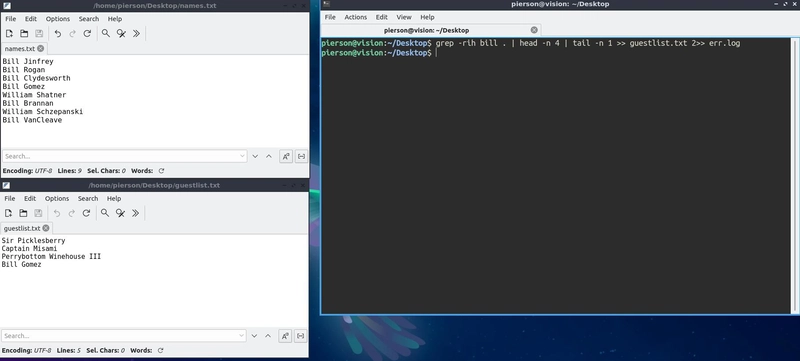Toggle match case in guestlist.txt search bar

click(x=285, y=336)
